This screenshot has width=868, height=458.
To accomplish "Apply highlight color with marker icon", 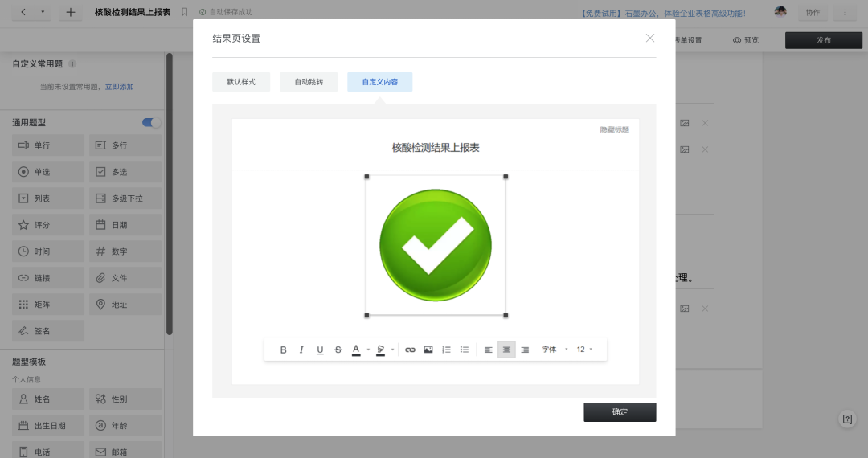I will pyautogui.click(x=380, y=350).
